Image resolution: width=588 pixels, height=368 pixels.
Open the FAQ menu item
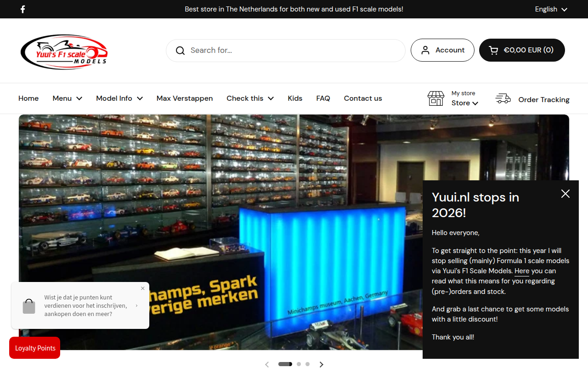click(x=323, y=98)
